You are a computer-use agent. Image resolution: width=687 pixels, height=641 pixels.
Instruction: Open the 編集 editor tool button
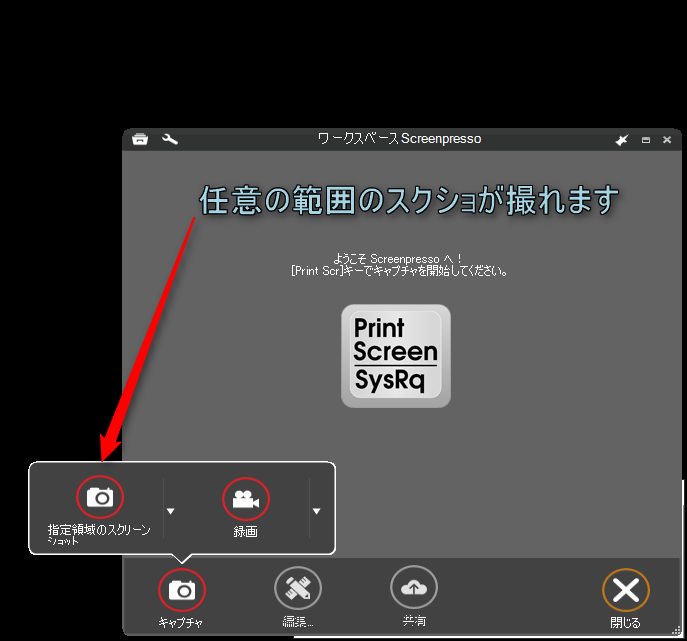[x=298, y=588]
